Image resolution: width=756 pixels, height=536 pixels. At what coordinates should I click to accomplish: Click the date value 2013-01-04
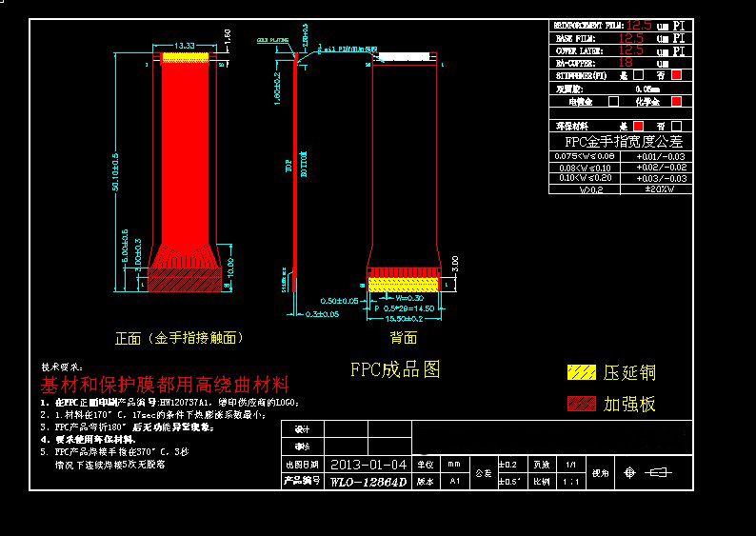(x=368, y=465)
